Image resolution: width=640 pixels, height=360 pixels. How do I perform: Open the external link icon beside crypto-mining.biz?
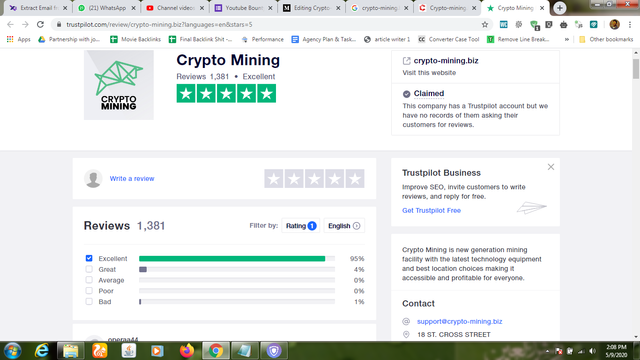[406, 61]
